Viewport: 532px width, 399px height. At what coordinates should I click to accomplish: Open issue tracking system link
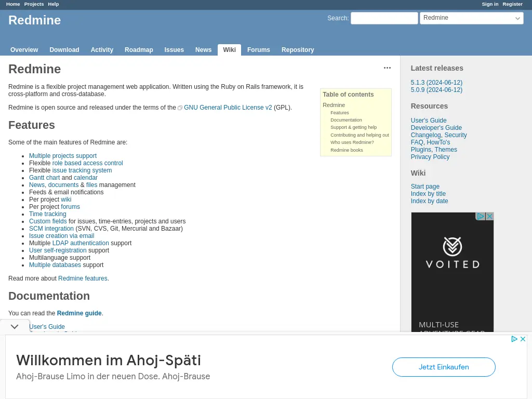click(82, 170)
